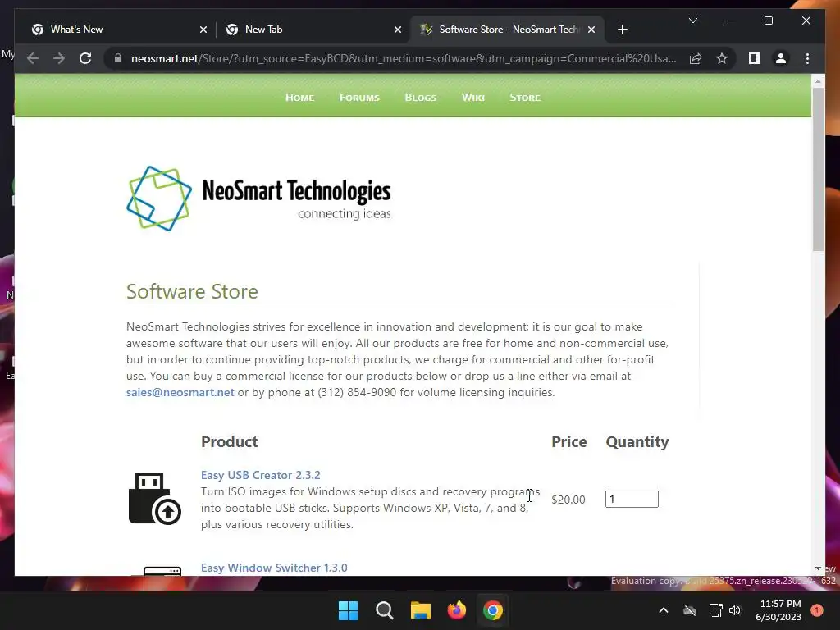Switch to the What's New tab

click(x=118, y=30)
